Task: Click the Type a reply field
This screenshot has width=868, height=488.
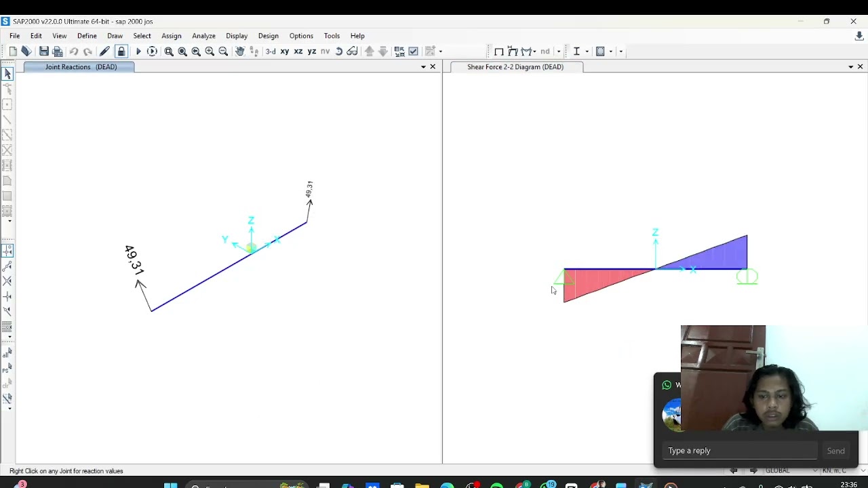Action: click(x=740, y=451)
